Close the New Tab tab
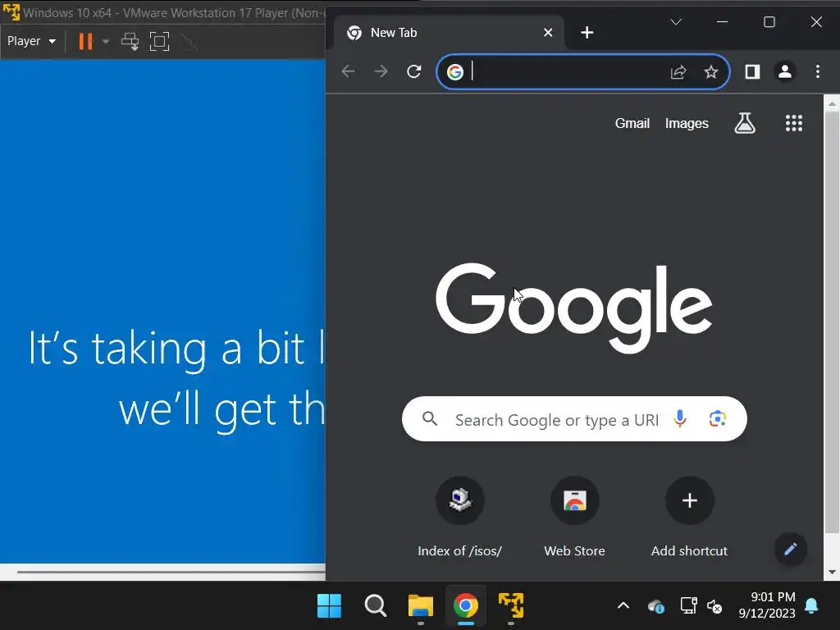The image size is (840, 630). point(547,33)
